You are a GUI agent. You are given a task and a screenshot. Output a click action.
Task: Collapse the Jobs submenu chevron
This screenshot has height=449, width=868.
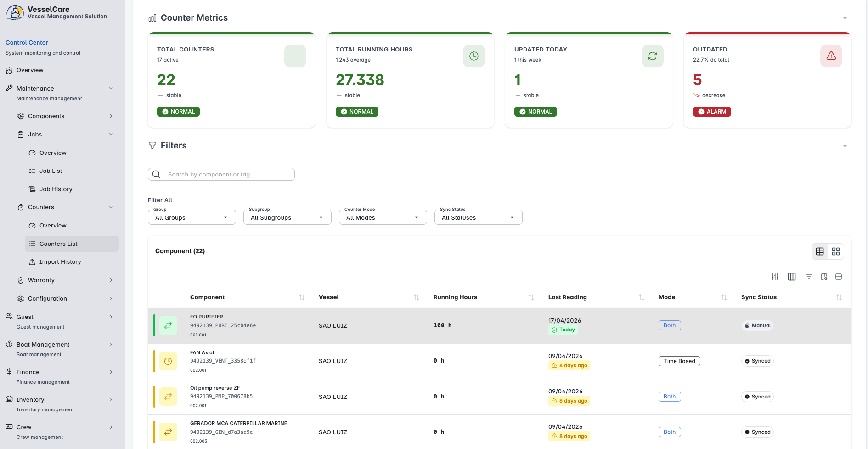click(x=111, y=135)
